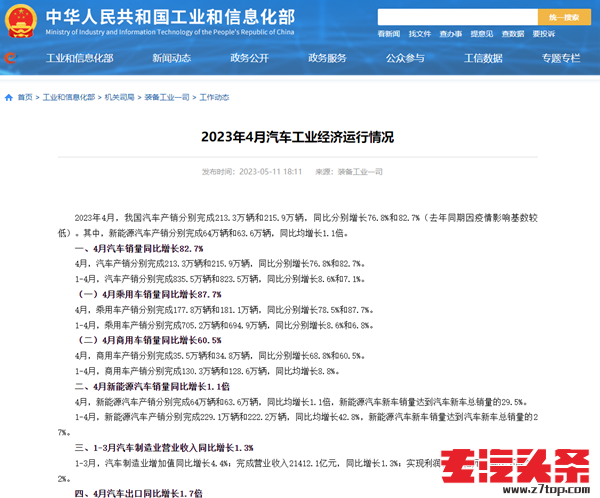Click heading 三、1-3月汽车制造业营业收入同比增长1.3%
Viewport: 600px width, 498px height.
164,448
